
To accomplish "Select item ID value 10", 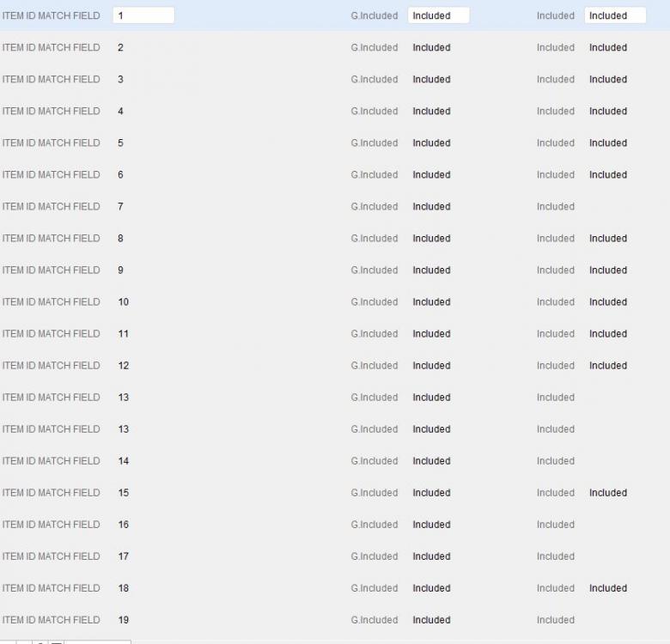I will [x=124, y=302].
